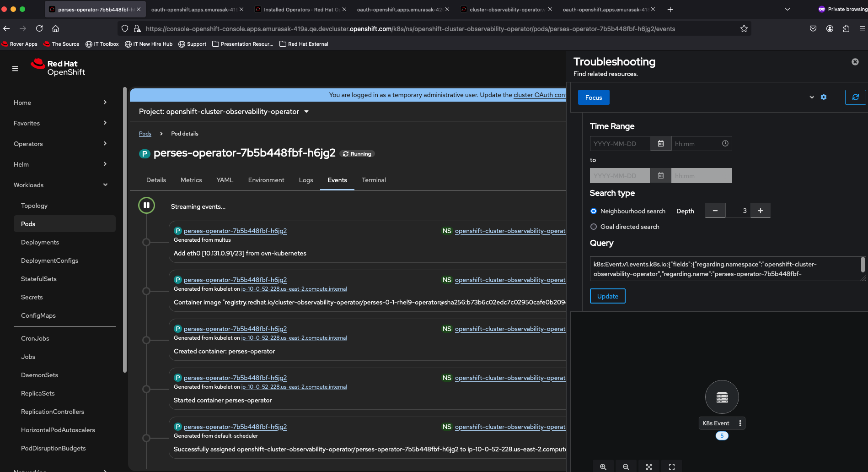
Task: Click the start time hh:mm field
Action: click(696, 144)
